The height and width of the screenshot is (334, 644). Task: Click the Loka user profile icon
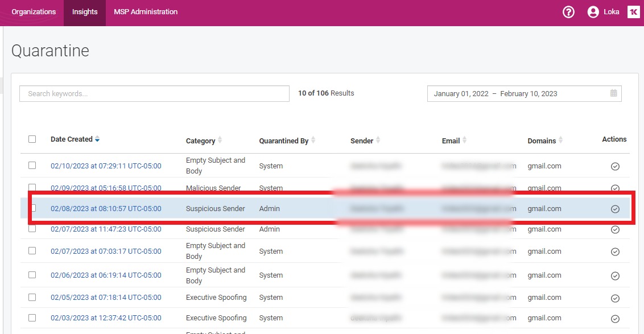pos(593,13)
